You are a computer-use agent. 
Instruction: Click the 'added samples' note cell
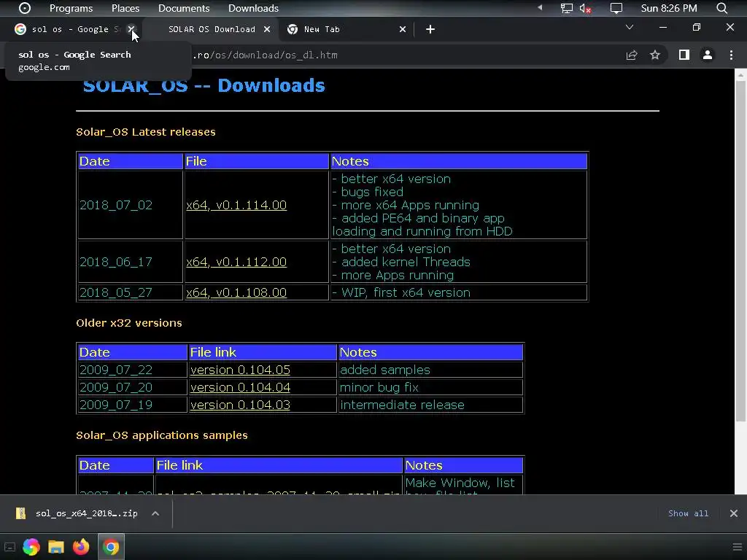click(x=430, y=370)
